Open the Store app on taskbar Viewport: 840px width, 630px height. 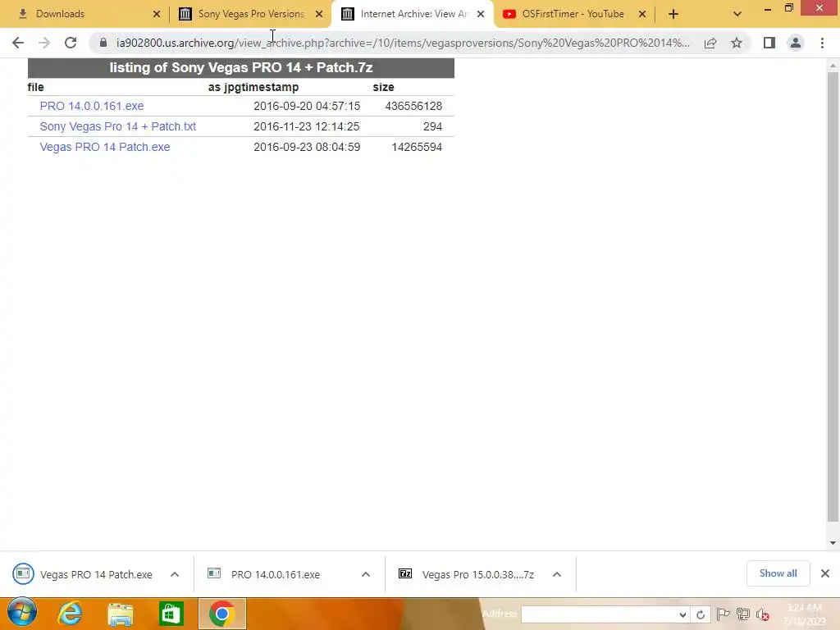pyautogui.click(x=171, y=614)
